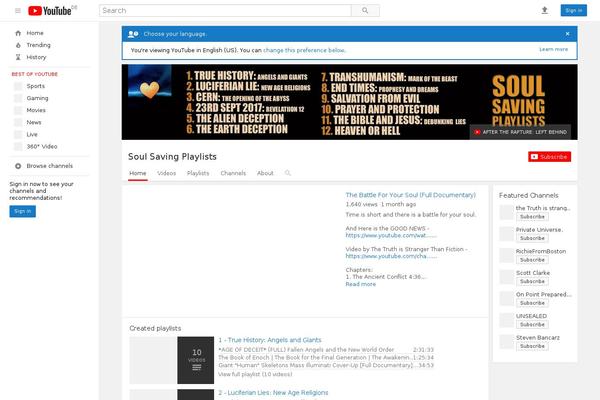Click the top-right Sign in button
The image size is (600, 400).
[574, 11]
